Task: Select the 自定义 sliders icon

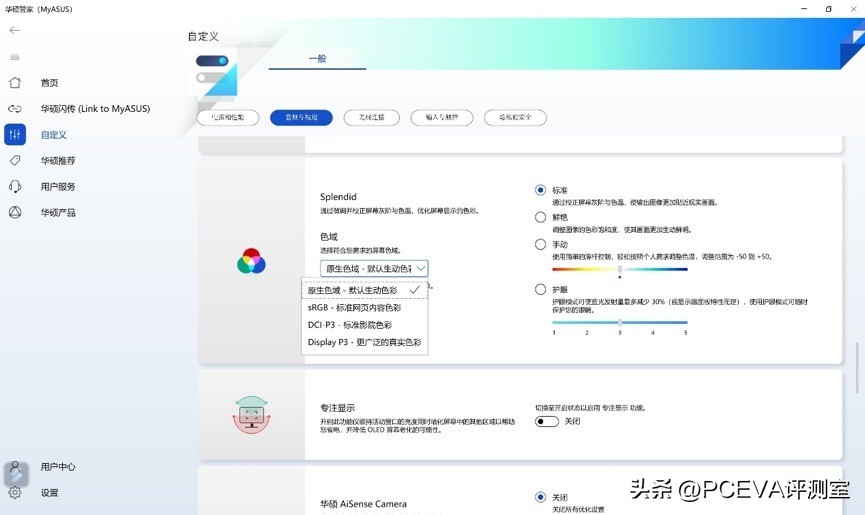Action: click(15, 135)
